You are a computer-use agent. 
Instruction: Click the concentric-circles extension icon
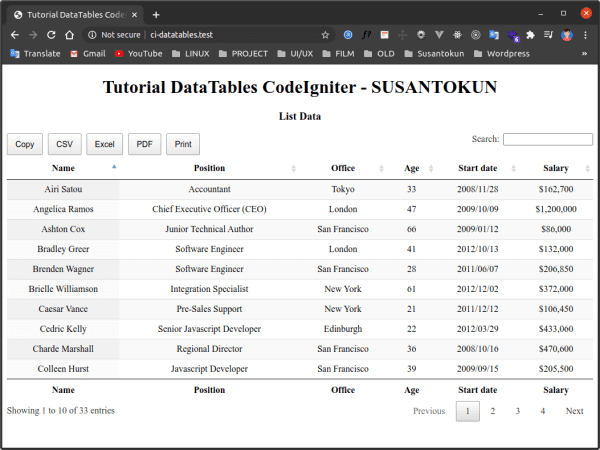click(475, 35)
